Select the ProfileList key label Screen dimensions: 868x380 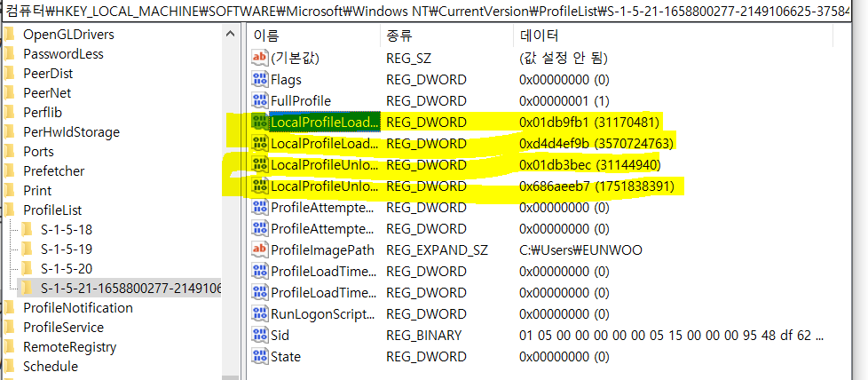click(x=52, y=210)
